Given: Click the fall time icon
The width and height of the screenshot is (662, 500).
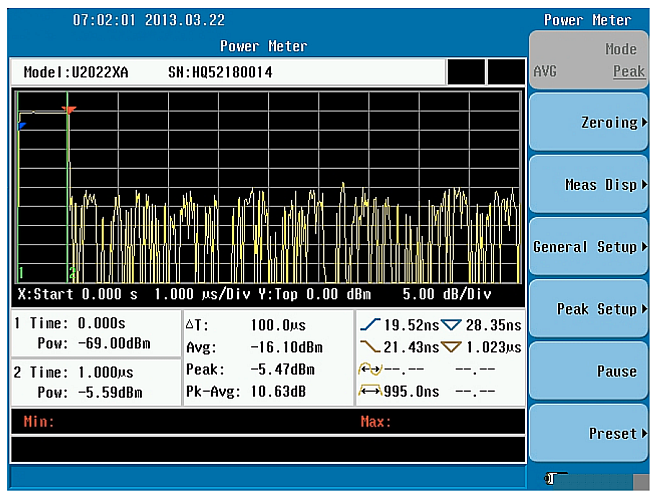Looking at the screenshot, I should coord(370,347).
